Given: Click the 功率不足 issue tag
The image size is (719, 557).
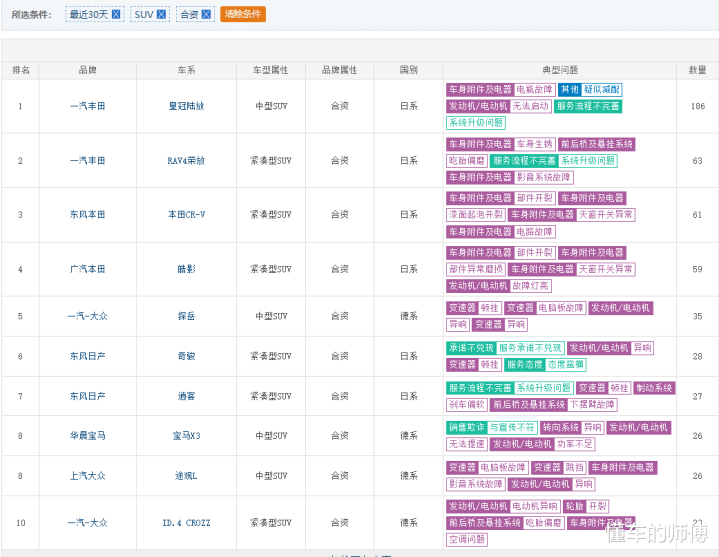Looking at the screenshot, I should click(575, 444).
